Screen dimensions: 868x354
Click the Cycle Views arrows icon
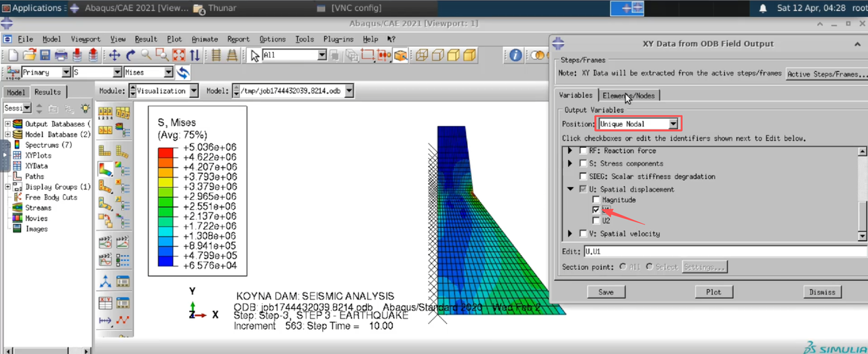point(195,56)
